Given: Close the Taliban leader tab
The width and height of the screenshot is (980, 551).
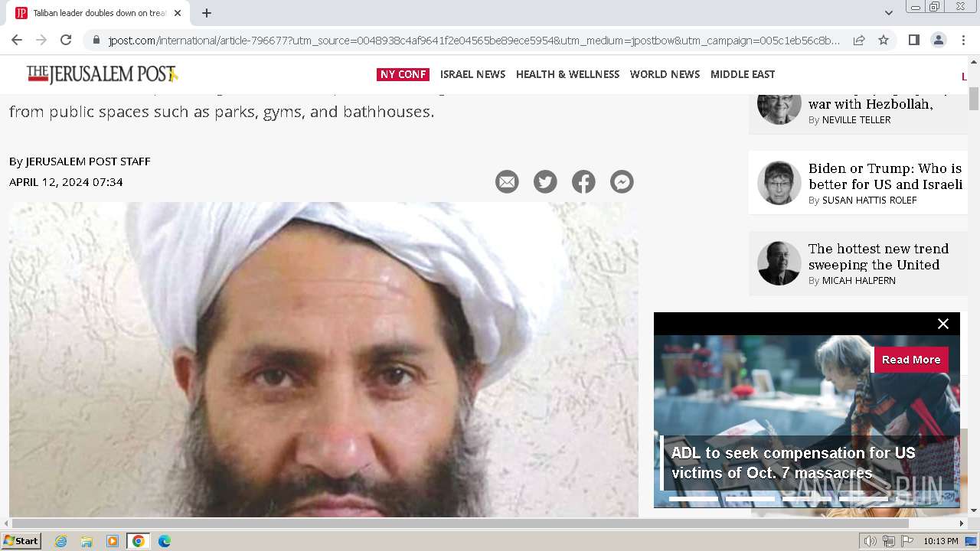Looking at the screenshot, I should coord(178,13).
